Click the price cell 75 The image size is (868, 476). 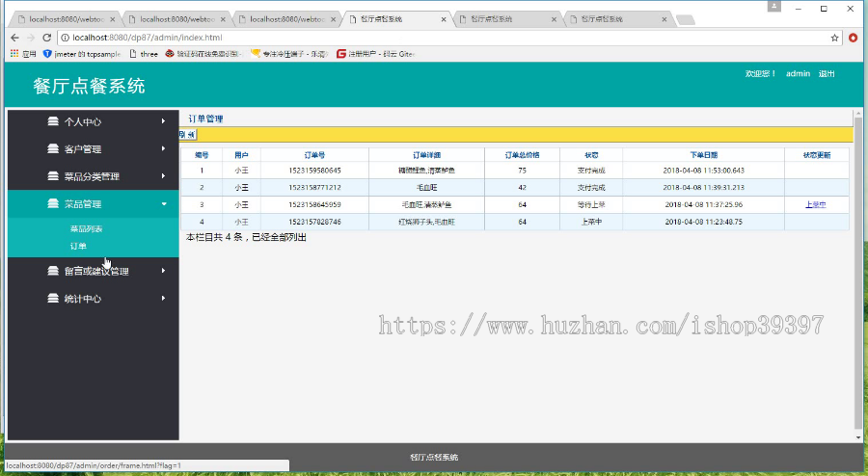click(x=522, y=171)
